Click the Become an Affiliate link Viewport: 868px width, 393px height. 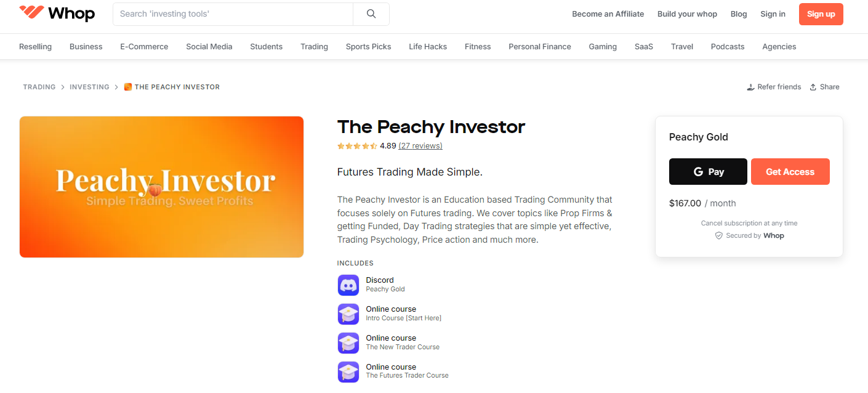click(608, 14)
